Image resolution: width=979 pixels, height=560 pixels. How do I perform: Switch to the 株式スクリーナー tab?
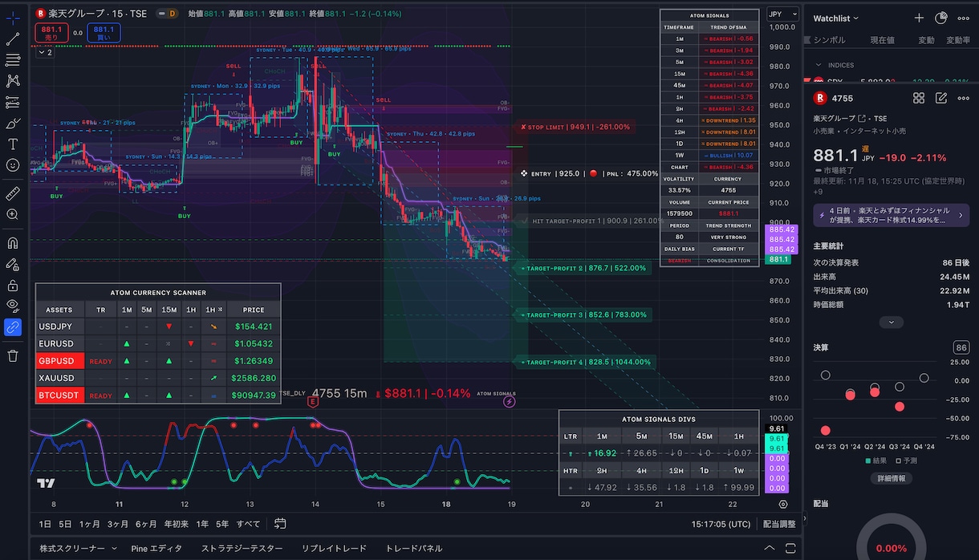click(x=72, y=549)
